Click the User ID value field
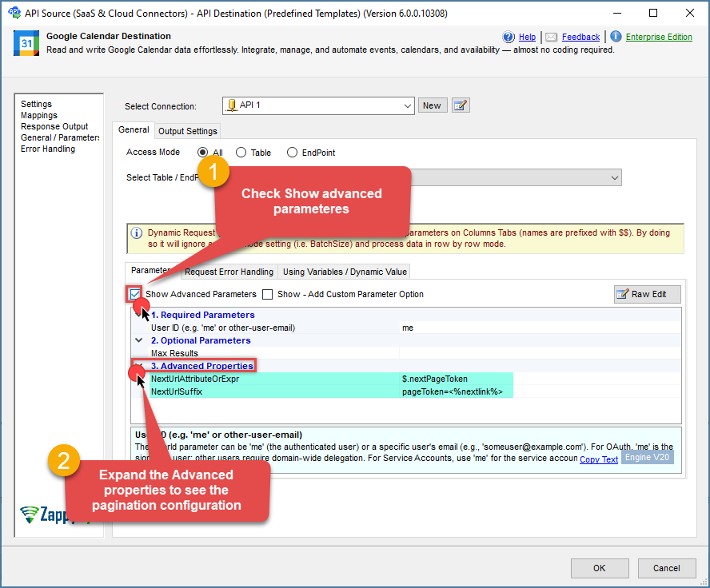This screenshot has width=710, height=588. point(456,328)
